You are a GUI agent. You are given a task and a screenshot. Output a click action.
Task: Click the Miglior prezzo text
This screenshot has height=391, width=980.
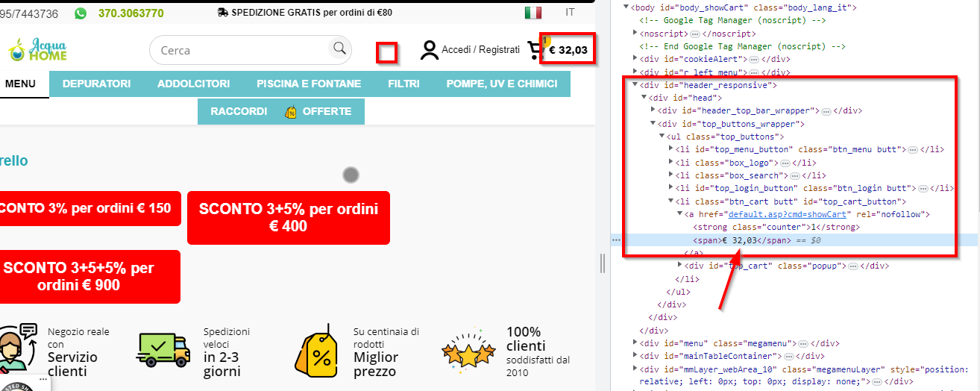click(376, 364)
